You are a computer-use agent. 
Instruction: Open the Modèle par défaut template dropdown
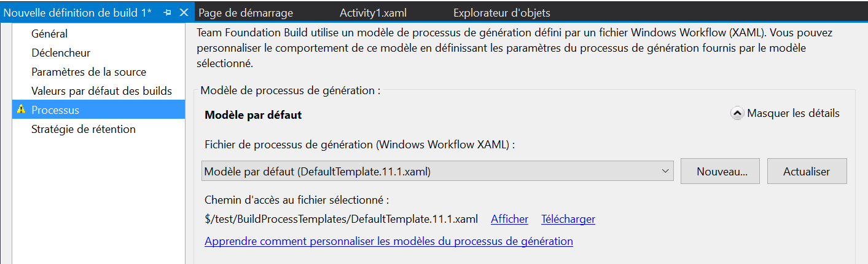(x=438, y=172)
